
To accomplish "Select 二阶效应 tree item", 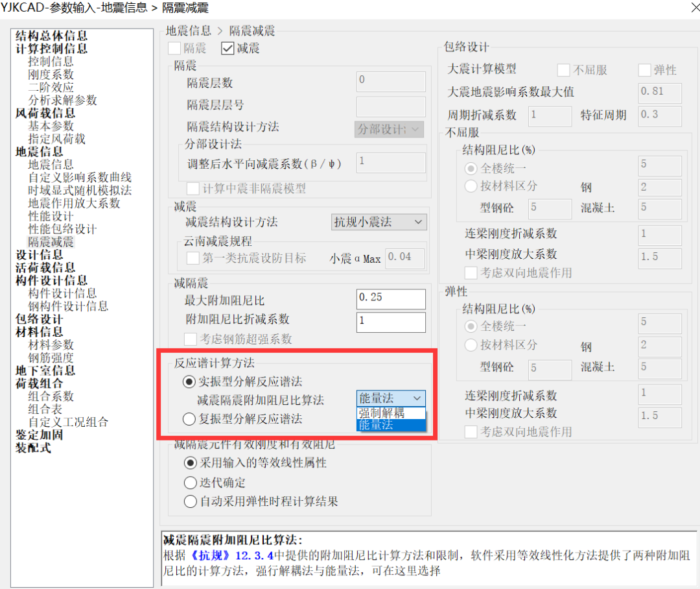I will pos(51,88).
